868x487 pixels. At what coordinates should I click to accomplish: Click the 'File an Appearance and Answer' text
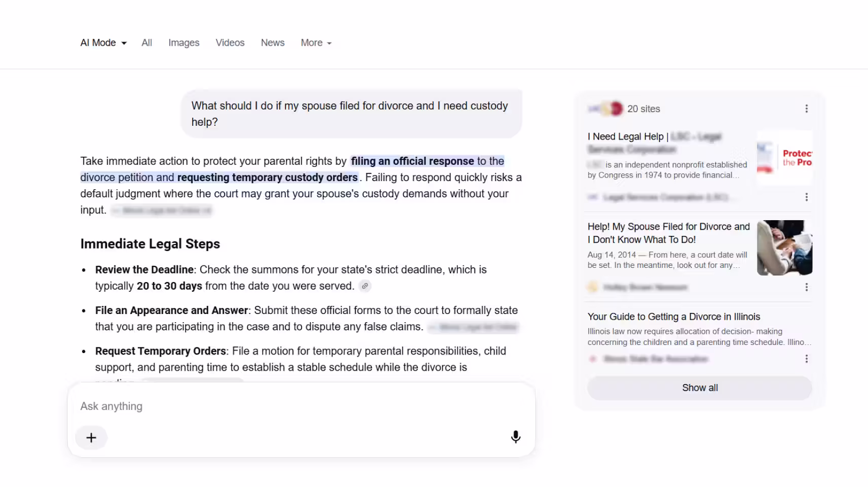coord(171,310)
